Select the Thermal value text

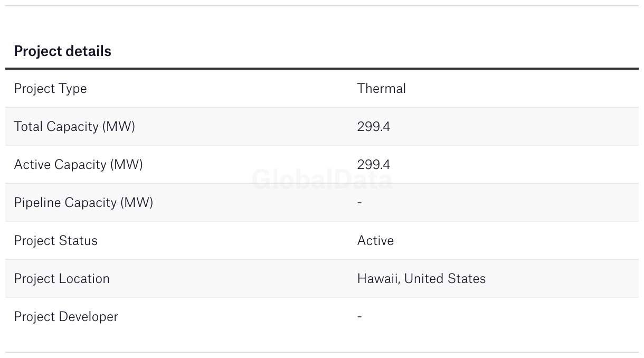pyautogui.click(x=381, y=89)
